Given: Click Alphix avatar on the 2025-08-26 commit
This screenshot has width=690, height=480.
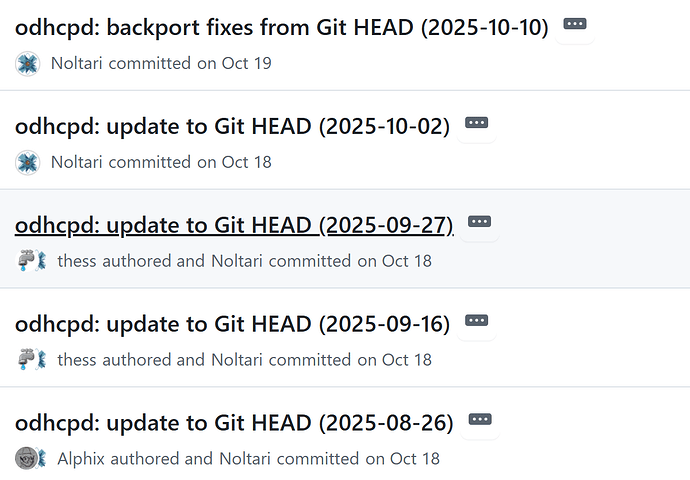Looking at the screenshot, I should [24, 458].
